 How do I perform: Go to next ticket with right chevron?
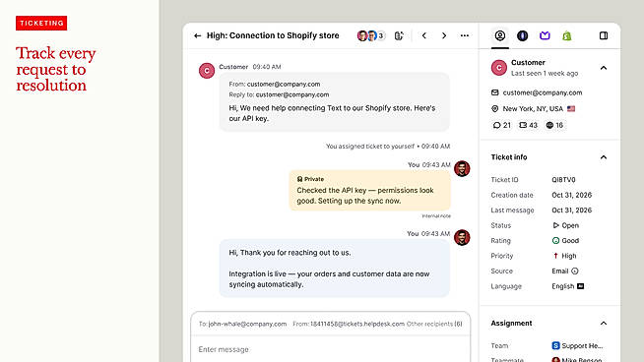[x=444, y=35]
